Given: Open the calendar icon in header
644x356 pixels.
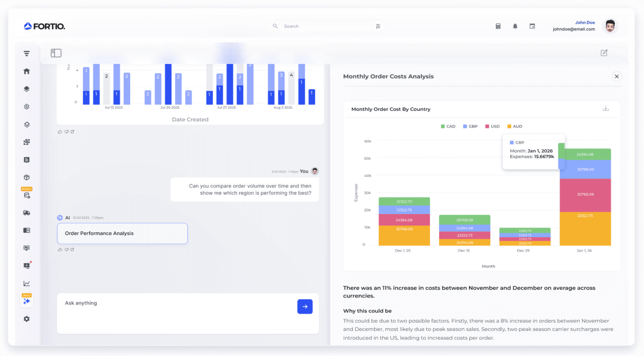Looking at the screenshot, I should (x=532, y=26).
